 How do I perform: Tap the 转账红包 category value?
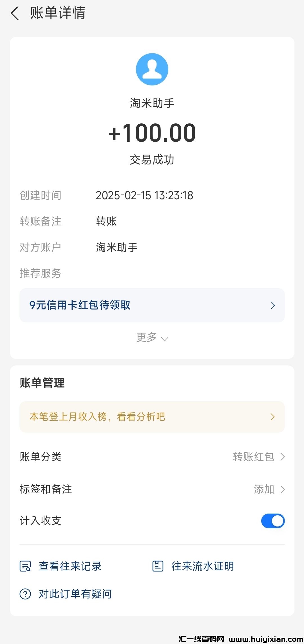click(x=253, y=457)
